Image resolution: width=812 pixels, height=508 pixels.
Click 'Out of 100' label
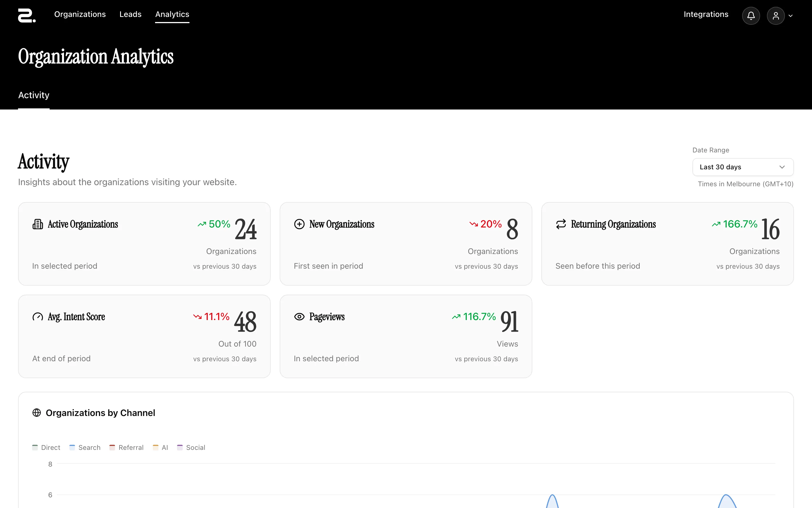[x=237, y=344]
